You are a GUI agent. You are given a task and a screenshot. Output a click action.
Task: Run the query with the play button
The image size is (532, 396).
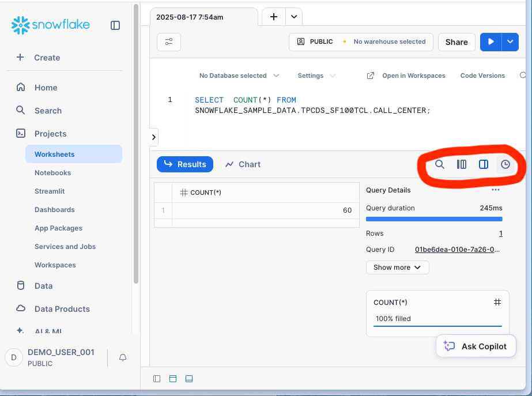[x=491, y=42]
